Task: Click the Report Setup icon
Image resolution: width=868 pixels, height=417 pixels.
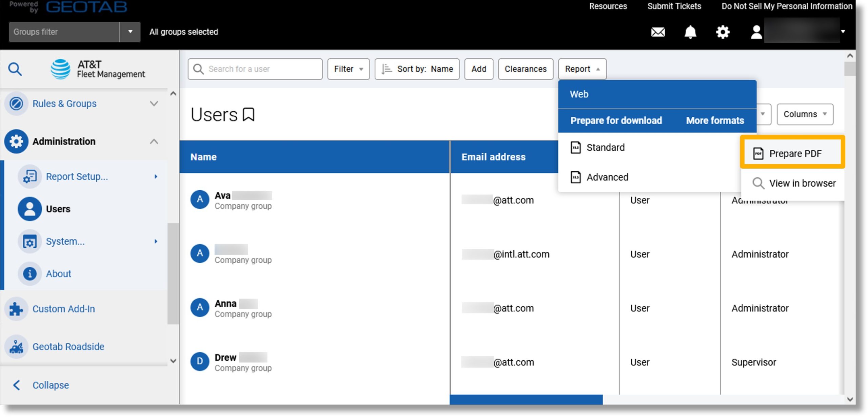Action: (30, 176)
